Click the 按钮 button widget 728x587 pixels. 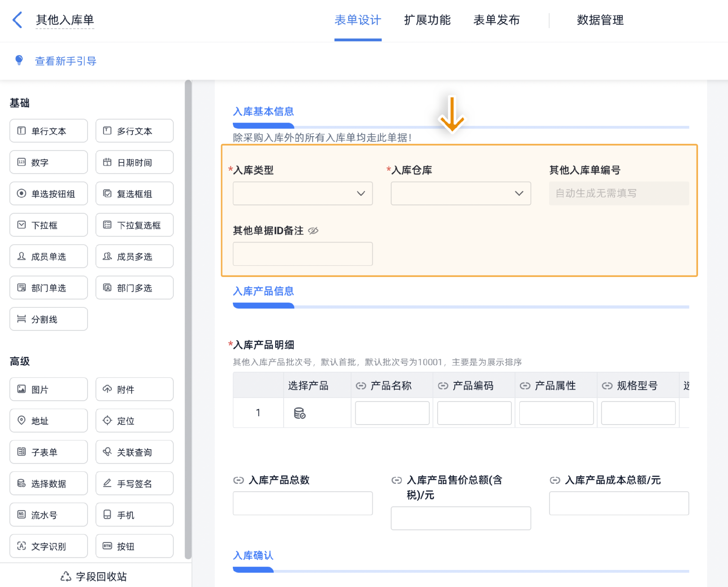point(134,546)
